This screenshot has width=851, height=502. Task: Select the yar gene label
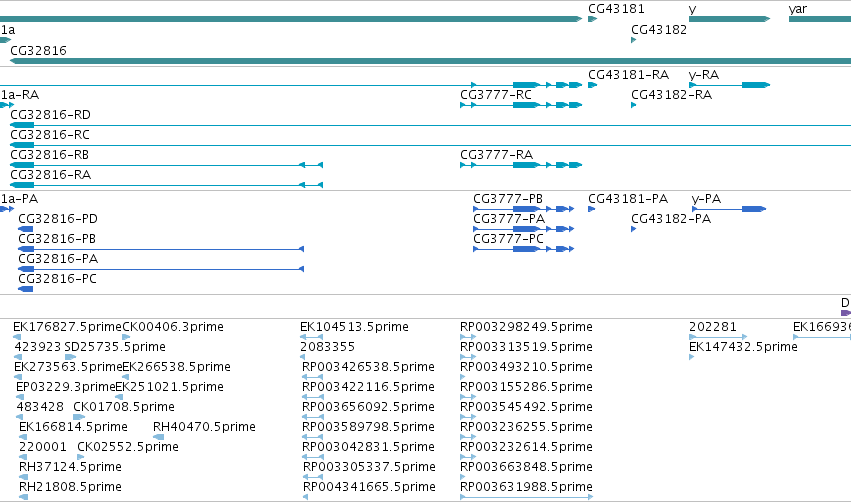797,9
